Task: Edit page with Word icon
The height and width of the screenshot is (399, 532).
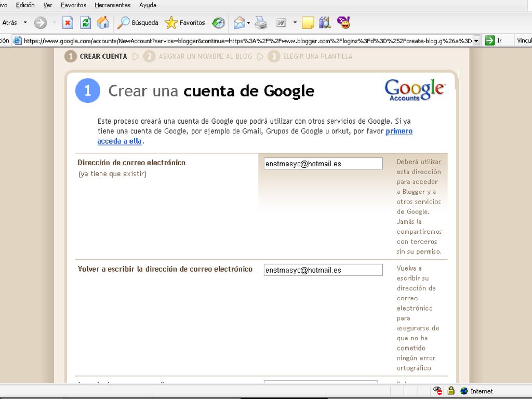Action: tap(281, 23)
